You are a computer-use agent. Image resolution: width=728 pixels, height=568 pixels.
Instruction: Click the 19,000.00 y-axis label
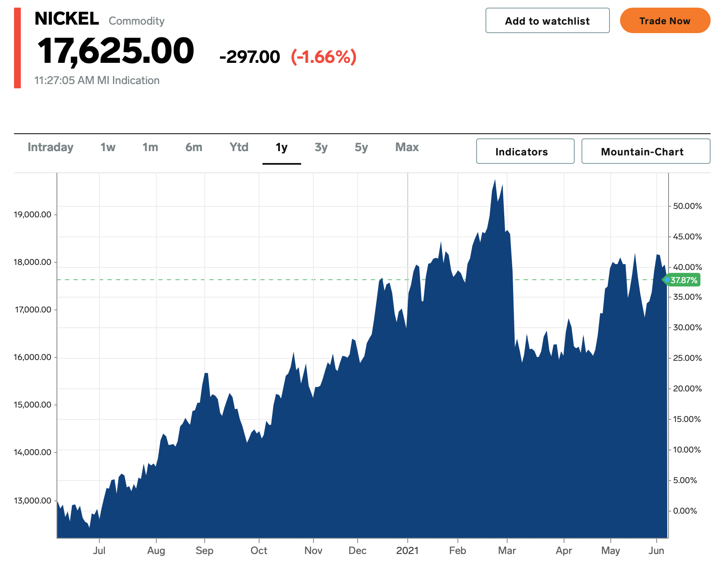click(32, 214)
